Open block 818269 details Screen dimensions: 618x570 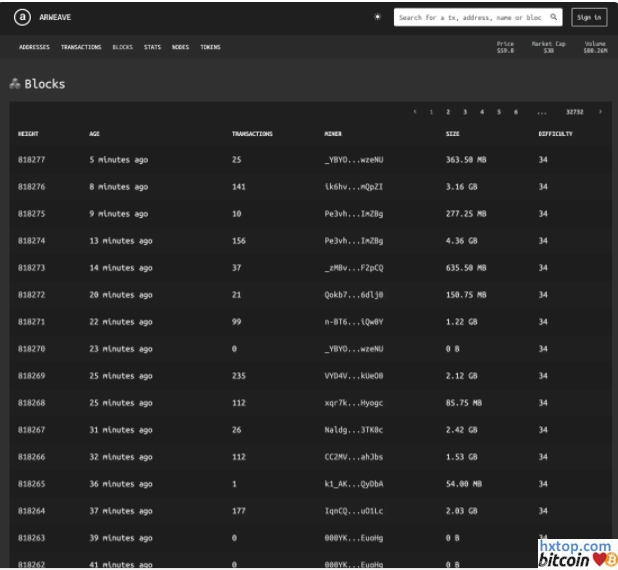pyautogui.click(x=31, y=376)
